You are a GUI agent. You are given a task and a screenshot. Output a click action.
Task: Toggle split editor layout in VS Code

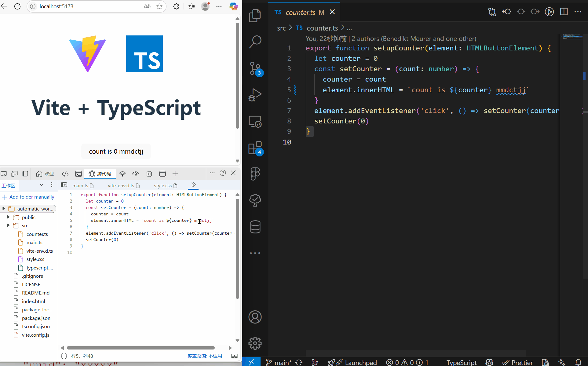[564, 12]
